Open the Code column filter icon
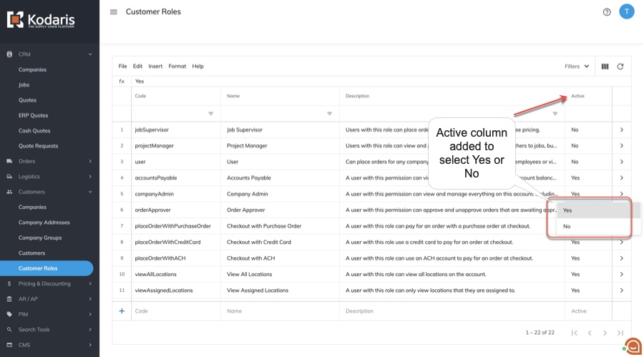The image size is (644, 357). pyautogui.click(x=210, y=114)
